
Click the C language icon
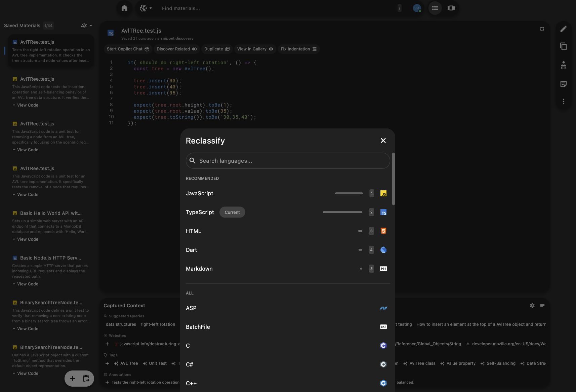(383, 346)
